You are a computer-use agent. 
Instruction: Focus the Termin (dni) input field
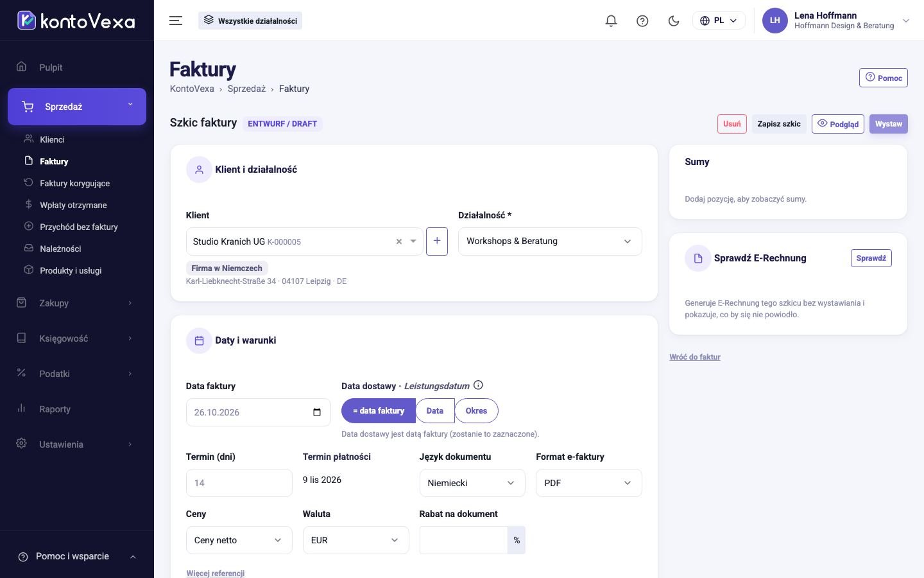click(239, 483)
